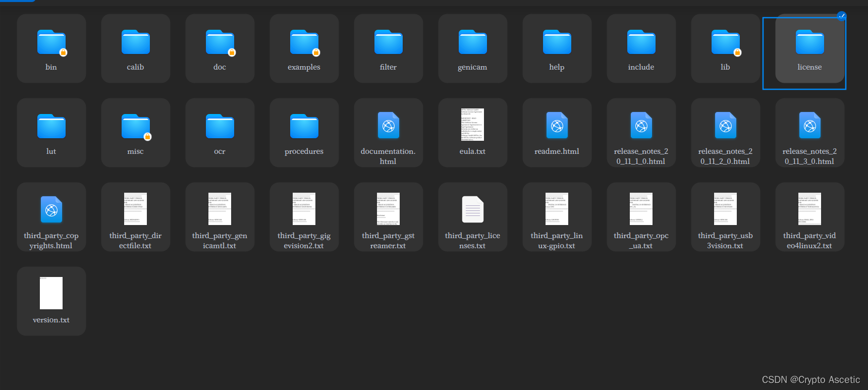Select the version.txt blank page thumbnail
This screenshot has height=390, width=868.
click(51, 293)
